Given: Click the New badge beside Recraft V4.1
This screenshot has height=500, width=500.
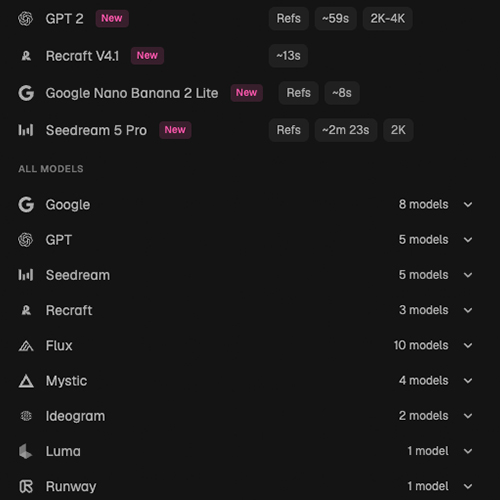Looking at the screenshot, I should click(147, 56).
